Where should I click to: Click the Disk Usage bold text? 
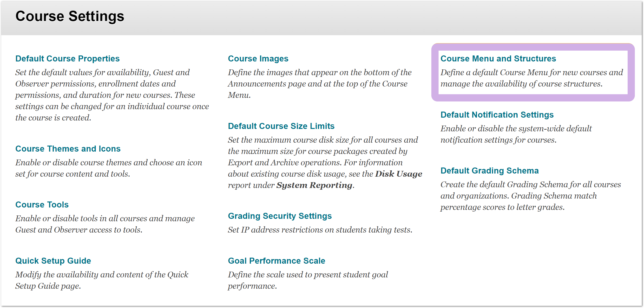(x=398, y=174)
